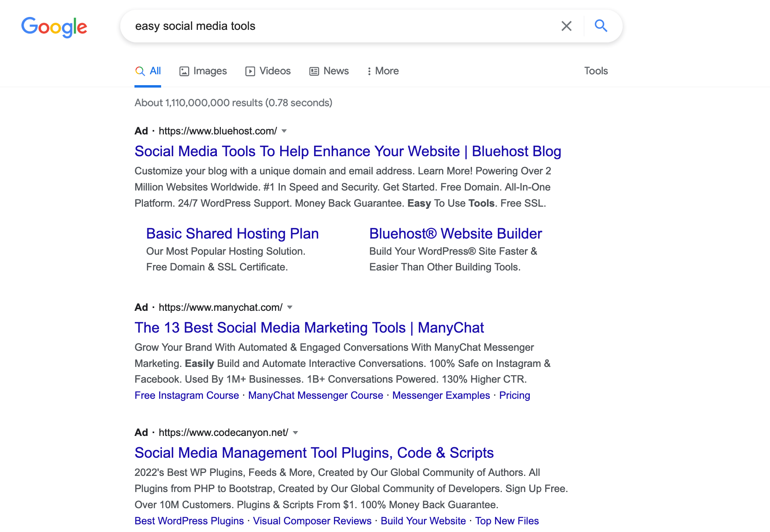
Task: Open the Bluehost Blog ad headline link
Action: click(348, 151)
